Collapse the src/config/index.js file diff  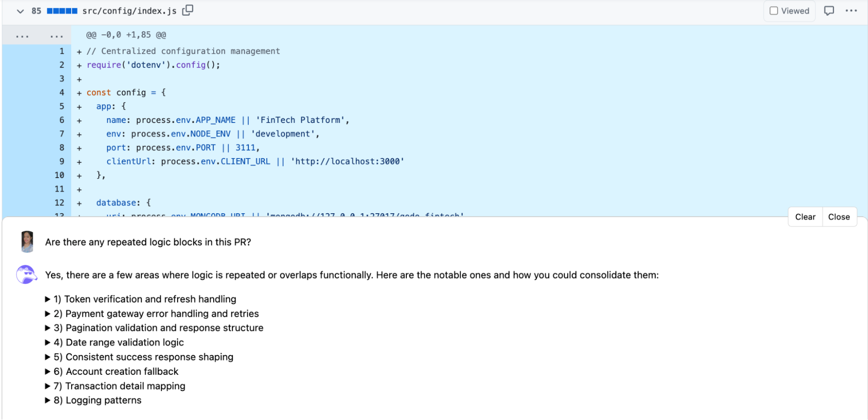point(20,11)
